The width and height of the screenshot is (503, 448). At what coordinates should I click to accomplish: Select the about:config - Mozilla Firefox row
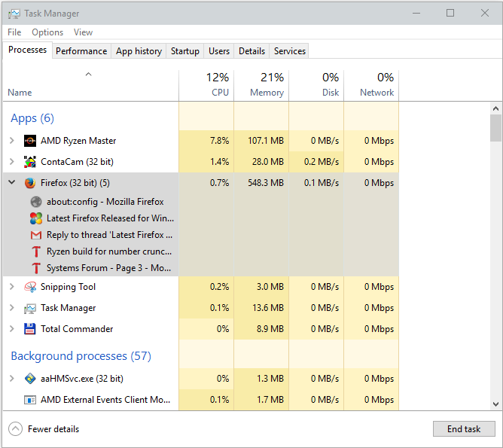(201, 202)
